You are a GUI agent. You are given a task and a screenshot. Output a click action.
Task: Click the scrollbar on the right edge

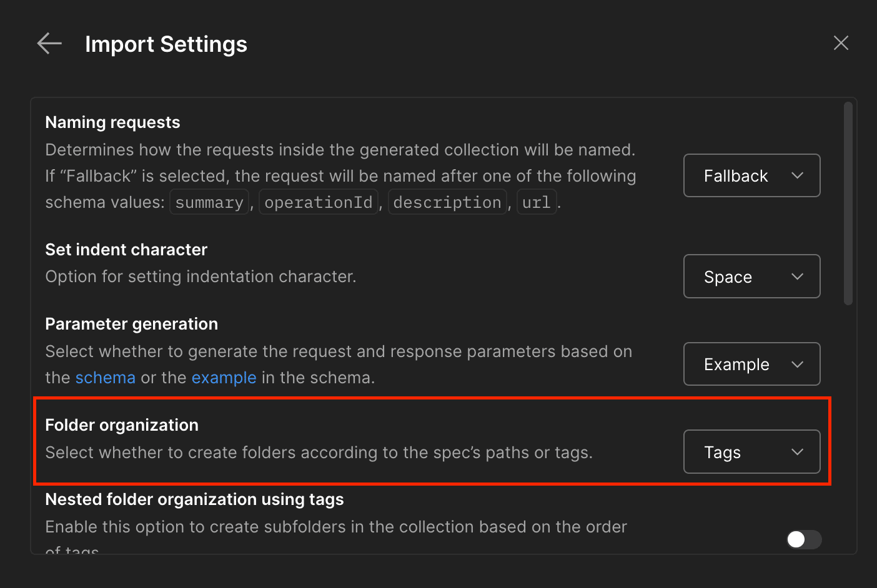coord(850,200)
